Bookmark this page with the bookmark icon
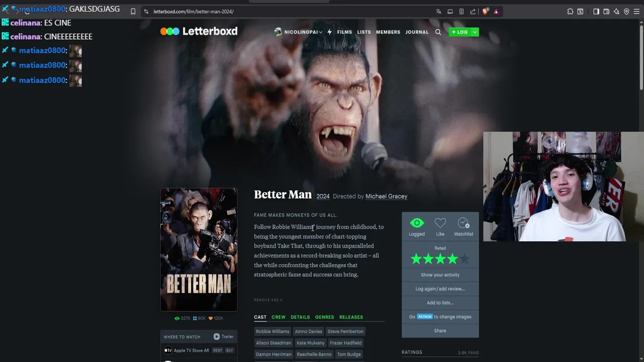The height and width of the screenshot is (362, 644). [x=133, y=12]
